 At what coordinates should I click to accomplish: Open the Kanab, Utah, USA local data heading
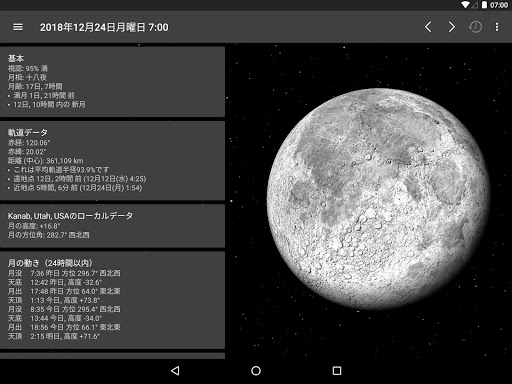[x=70, y=216]
